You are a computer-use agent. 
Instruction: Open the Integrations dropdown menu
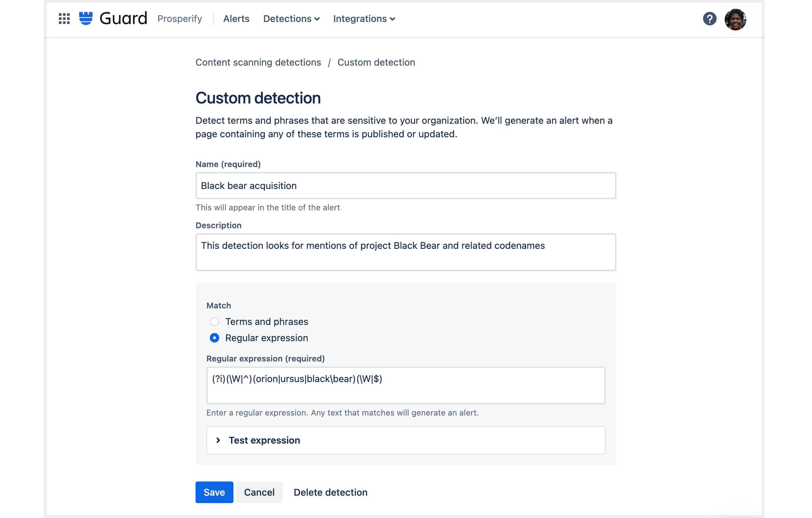[364, 19]
